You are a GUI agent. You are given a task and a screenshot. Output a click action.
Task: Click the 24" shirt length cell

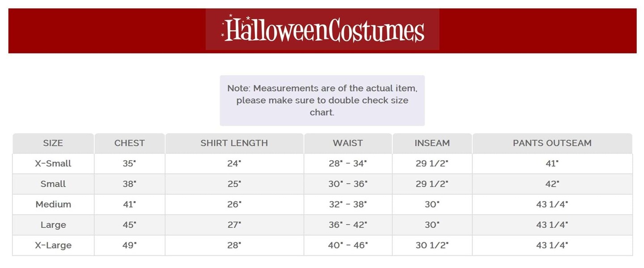(234, 163)
